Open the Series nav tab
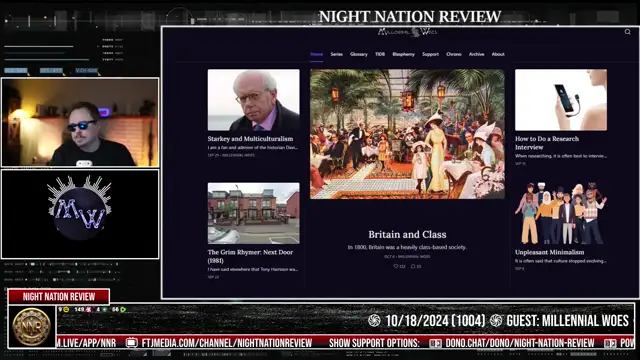This screenshot has height=360, width=640. tap(336, 54)
